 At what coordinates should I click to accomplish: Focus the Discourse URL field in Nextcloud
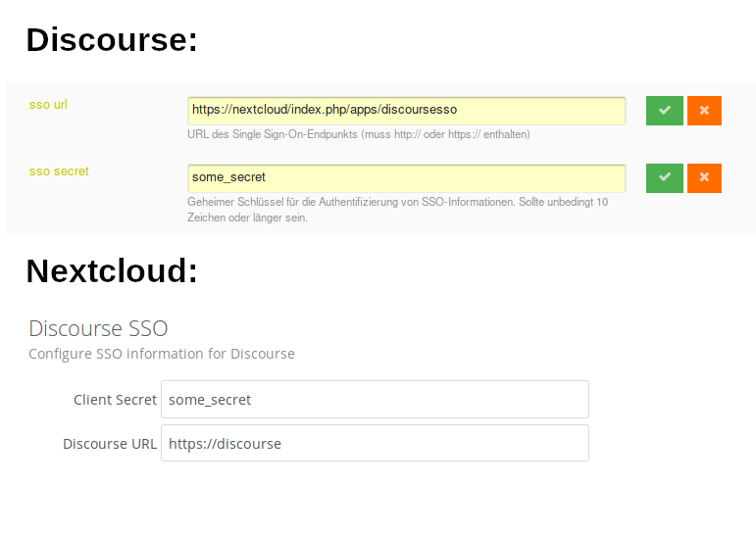click(x=375, y=443)
